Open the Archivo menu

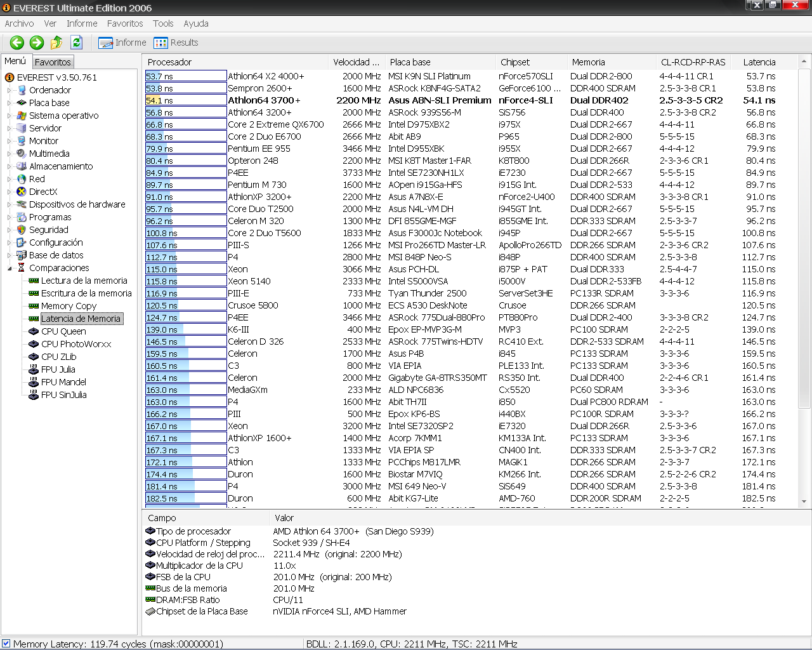[x=19, y=23]
